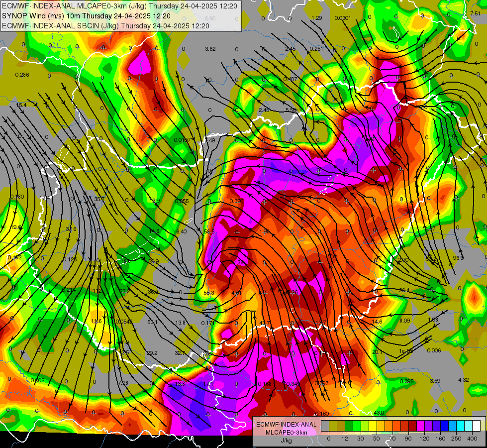Click the title line 'MLCAPE0-3km (J/kg)'
This screenshot has width=487, height=448.
tap(119, 6)
